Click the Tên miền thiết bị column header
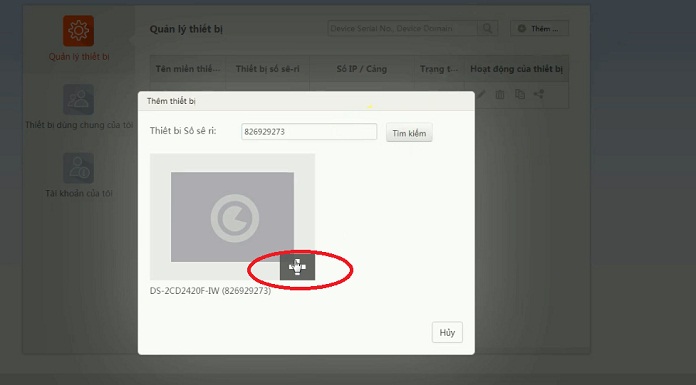The height and width of the screenshot is (385, 696). pos(188,69)
